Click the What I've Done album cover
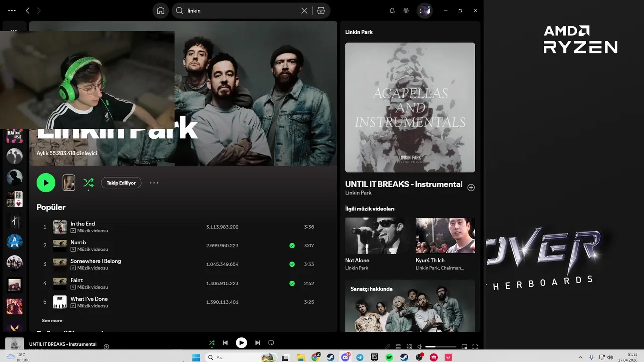 point(60,302)
